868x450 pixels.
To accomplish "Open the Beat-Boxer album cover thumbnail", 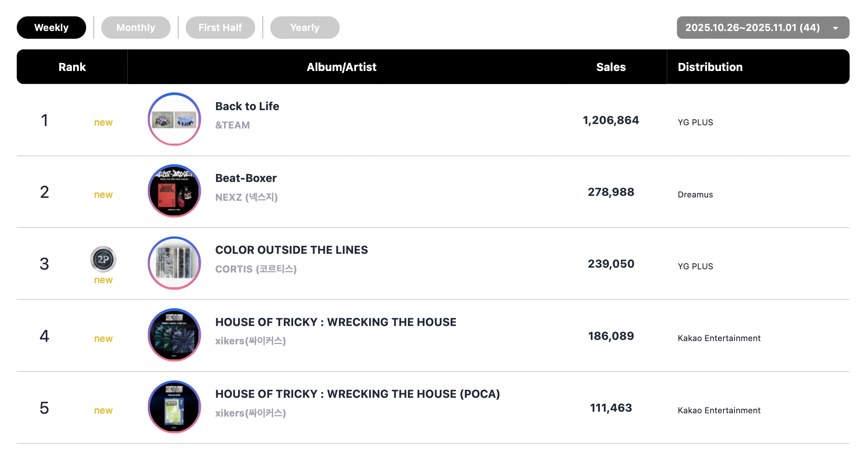I will click(174, 191).
